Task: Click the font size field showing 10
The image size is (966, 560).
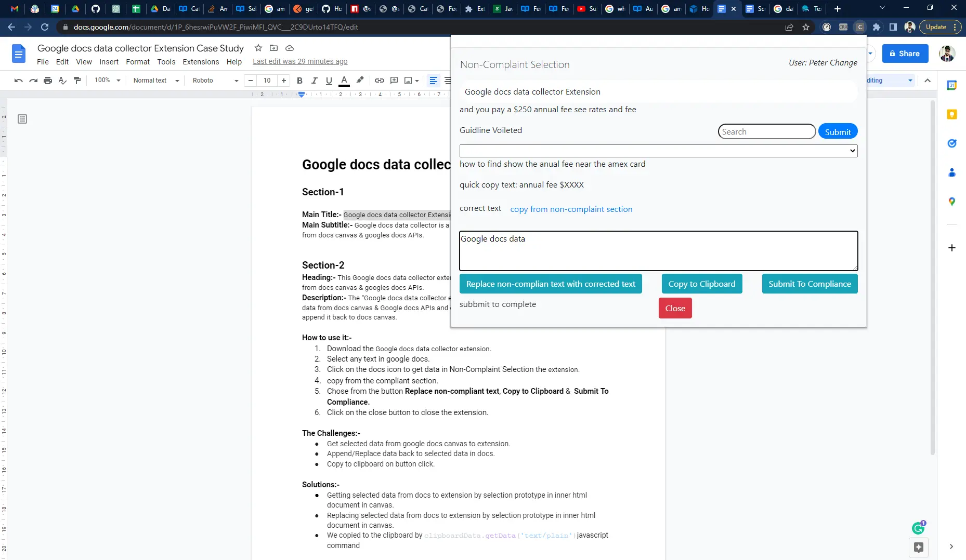Action: point(267,81)
